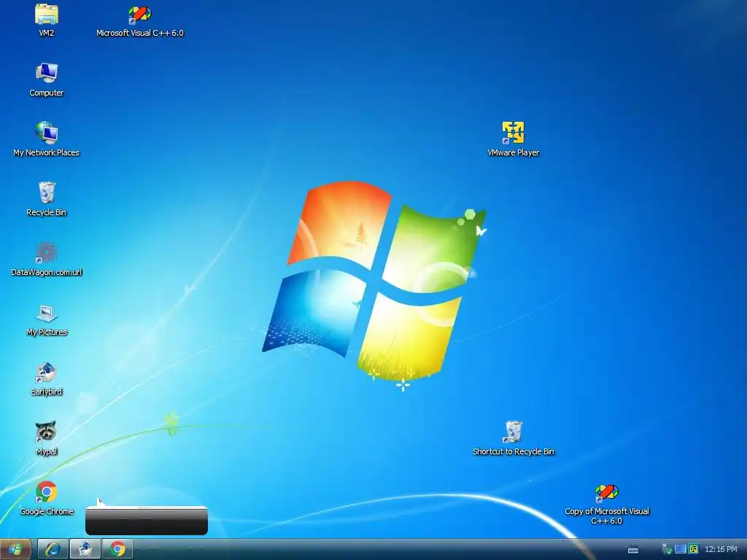Launch Internet Explorer from the taskbar
Viewport: 747px width, 560px height.
[x=53, y=549]
